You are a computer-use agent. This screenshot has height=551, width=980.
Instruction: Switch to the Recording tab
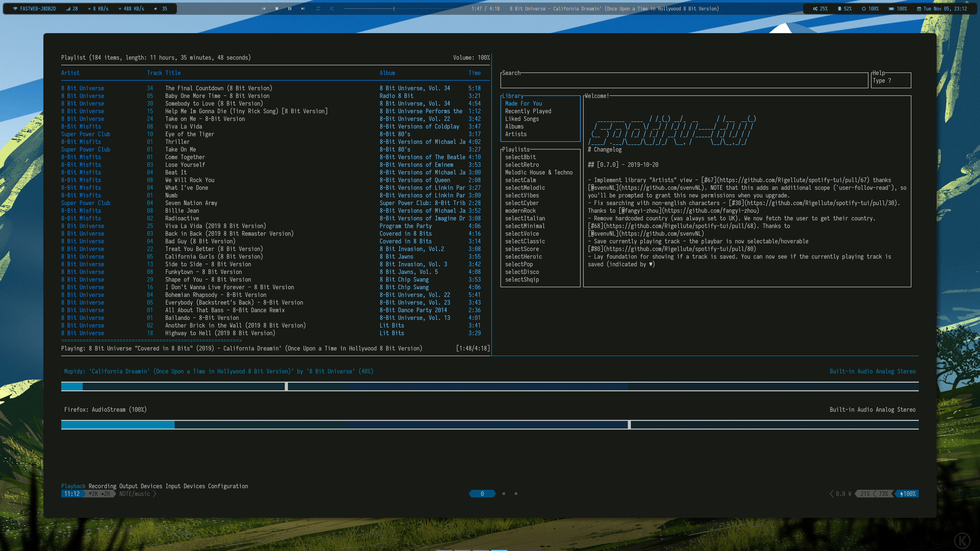coord(102,486)
